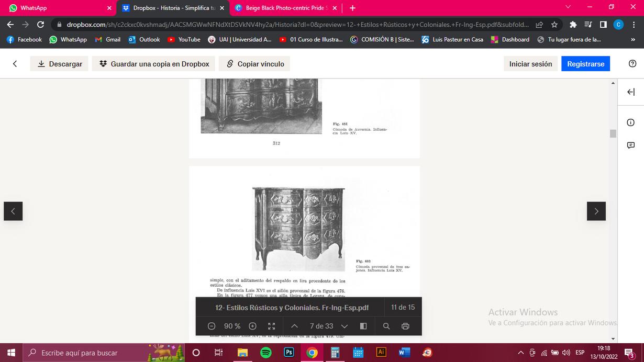This screenshot has width=644, height=362.
Task: Open the COMISIÓN B | Siste... bookmark
Action: 383,39
